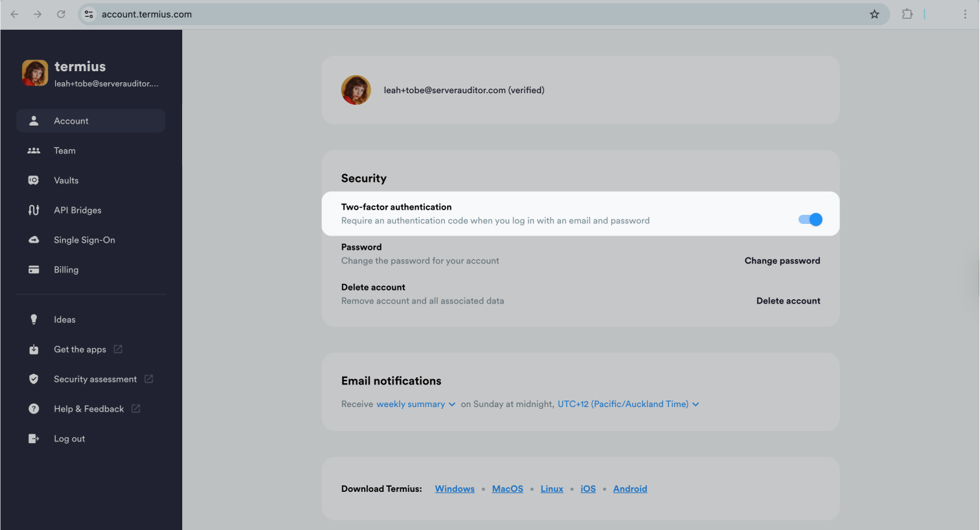The height and width of the screenshot is (530, 980).
Task: Click the Email notifications heading
Action: click(391, 381)
